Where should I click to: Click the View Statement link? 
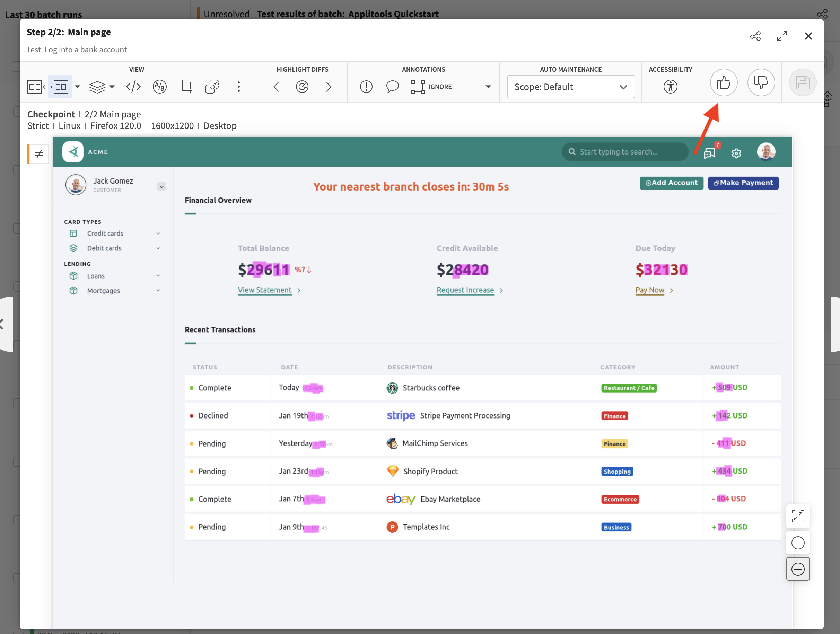264,290
